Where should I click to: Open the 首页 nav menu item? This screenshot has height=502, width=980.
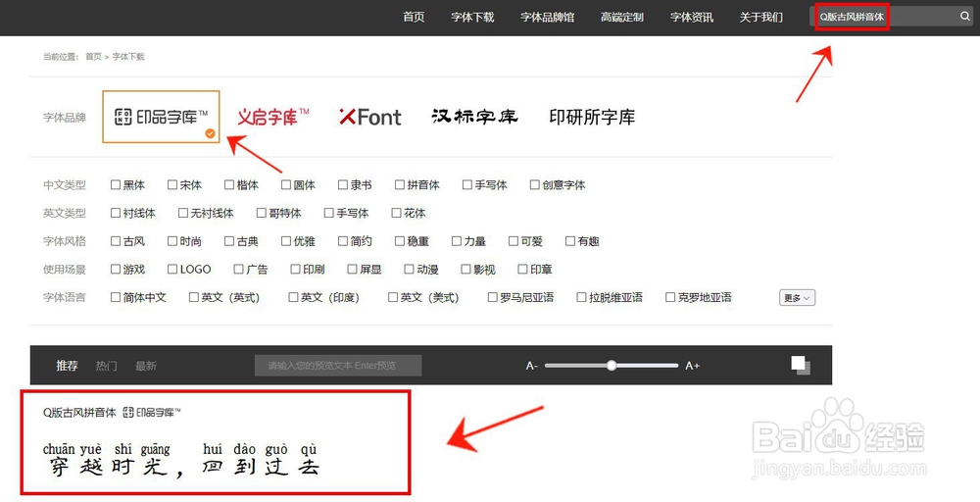(x=414, y=17)
